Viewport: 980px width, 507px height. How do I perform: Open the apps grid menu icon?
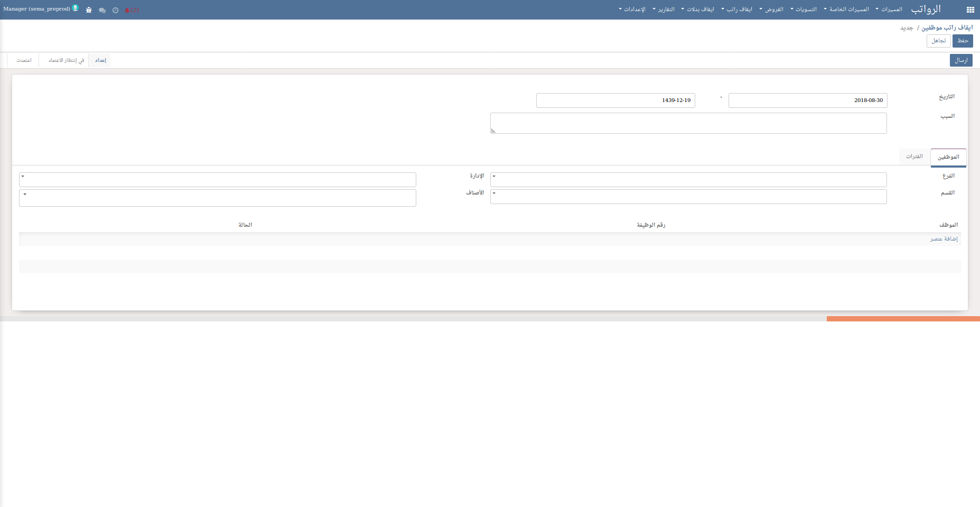970,10
